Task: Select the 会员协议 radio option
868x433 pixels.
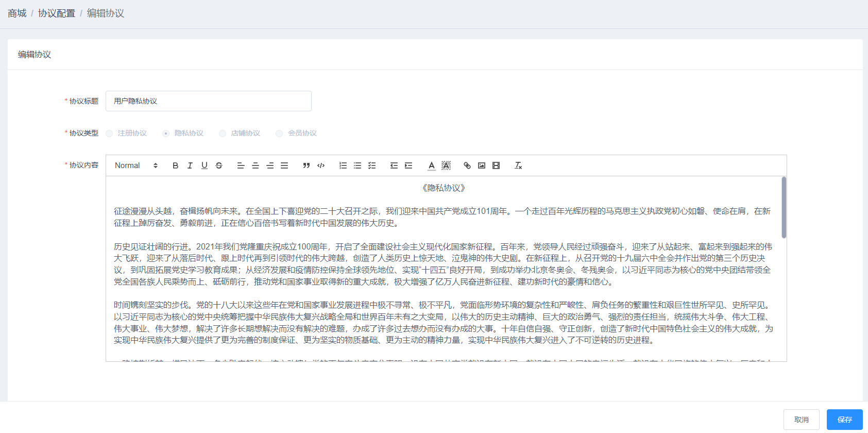Action: point(279,134)
